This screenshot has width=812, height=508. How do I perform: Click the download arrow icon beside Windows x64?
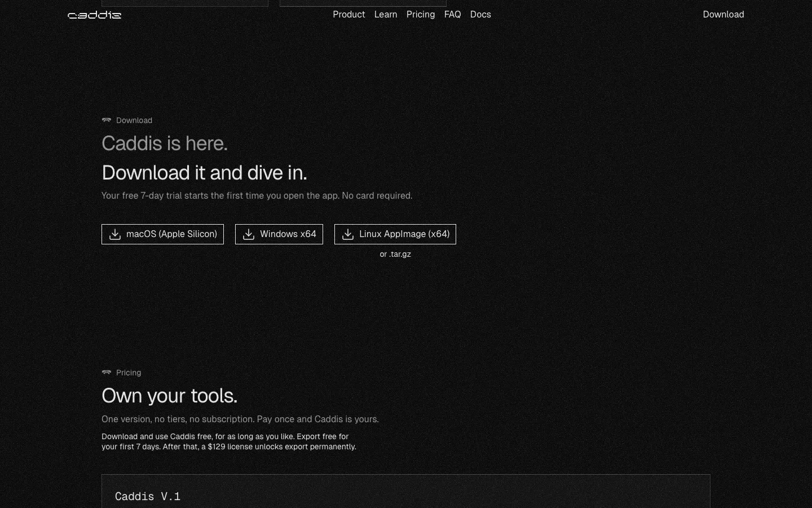click(x=249, y=234)
